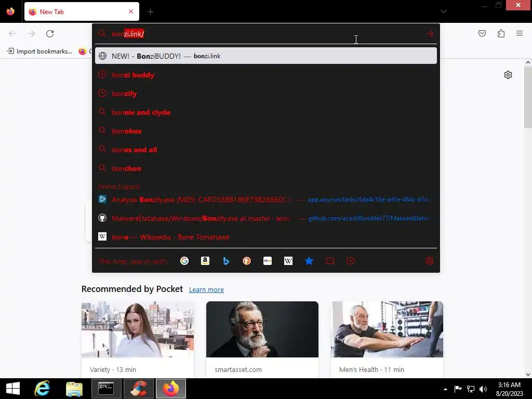This screenshot has width=532, height=399.
Task: Open Analysis Bonzify.exe app.any.run result
Action: (x=266, y=199)
